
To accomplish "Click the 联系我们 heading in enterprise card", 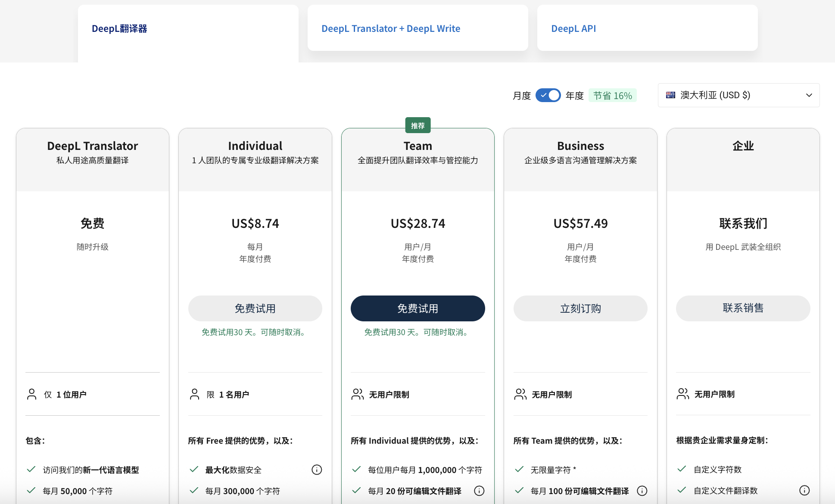I will 743,224.
